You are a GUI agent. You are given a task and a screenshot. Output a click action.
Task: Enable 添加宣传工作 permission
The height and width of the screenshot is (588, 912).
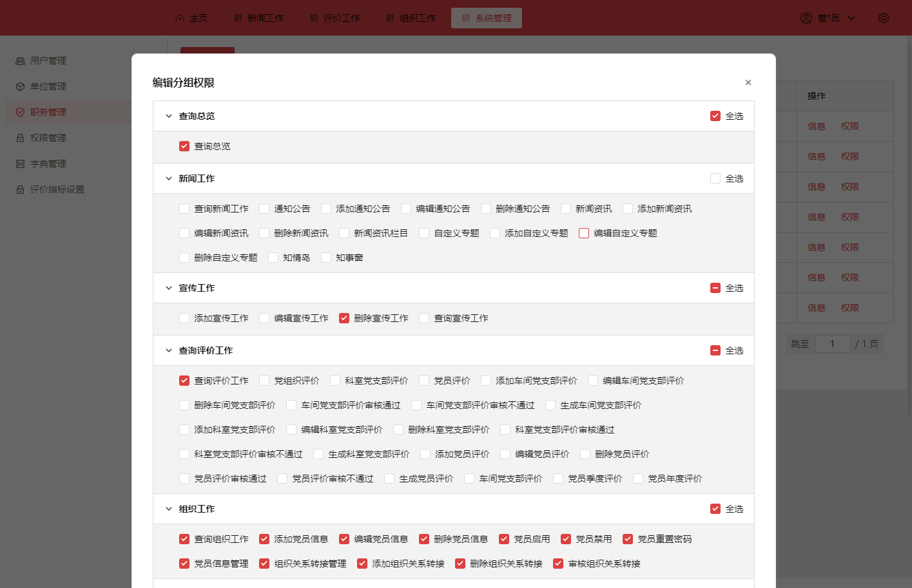click(x=184, y=318)
